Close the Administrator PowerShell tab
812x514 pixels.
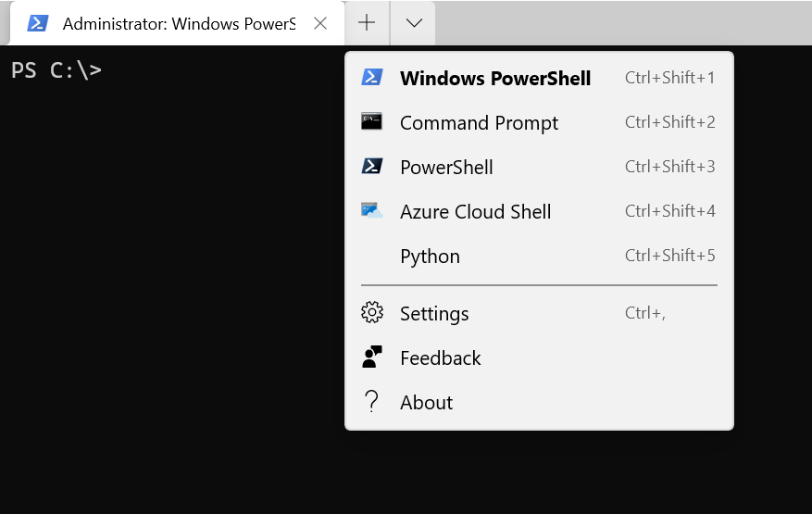tap(320, 23)
